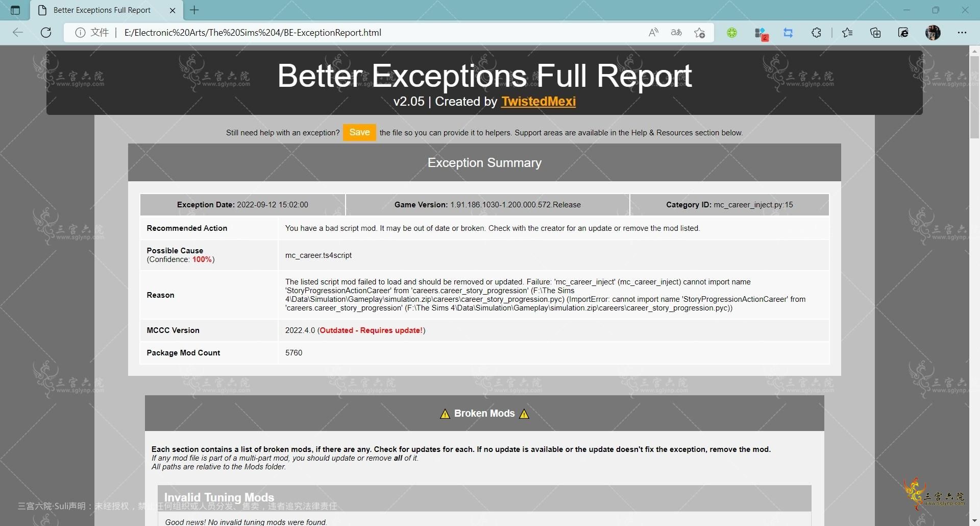Open the TwistedMexi creator link
Screen dimensions: 980x526
(538, 101)
